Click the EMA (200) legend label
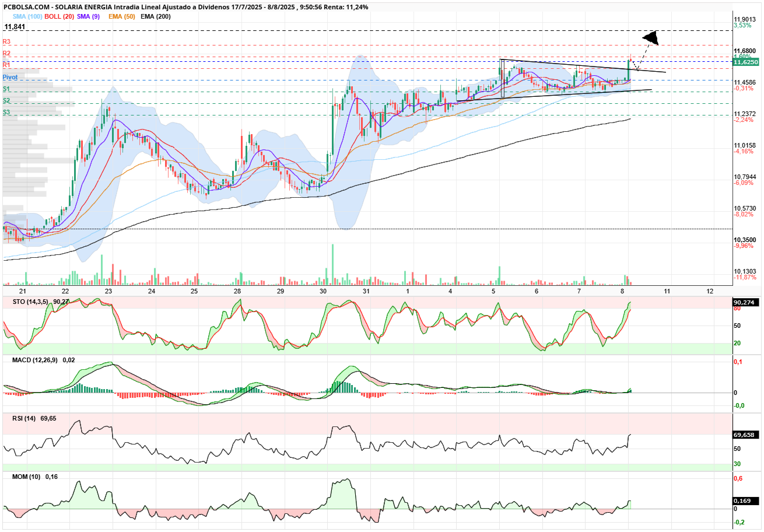The image size is (764, 532). [x=156, y=16]
